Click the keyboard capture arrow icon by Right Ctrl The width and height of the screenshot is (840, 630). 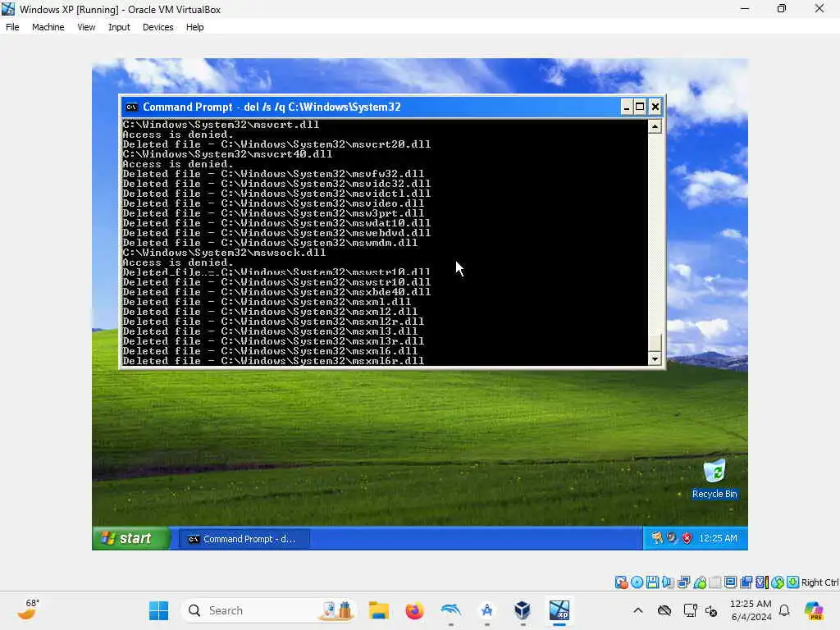click(793, 582)
